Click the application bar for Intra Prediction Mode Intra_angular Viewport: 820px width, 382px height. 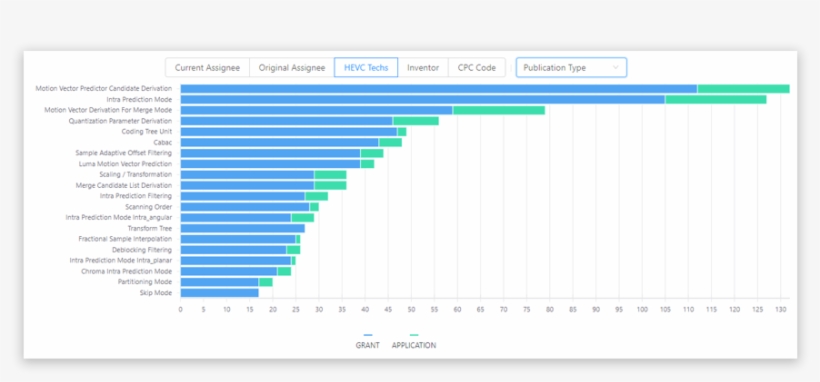pyautogui.click(x=302, y=217)
